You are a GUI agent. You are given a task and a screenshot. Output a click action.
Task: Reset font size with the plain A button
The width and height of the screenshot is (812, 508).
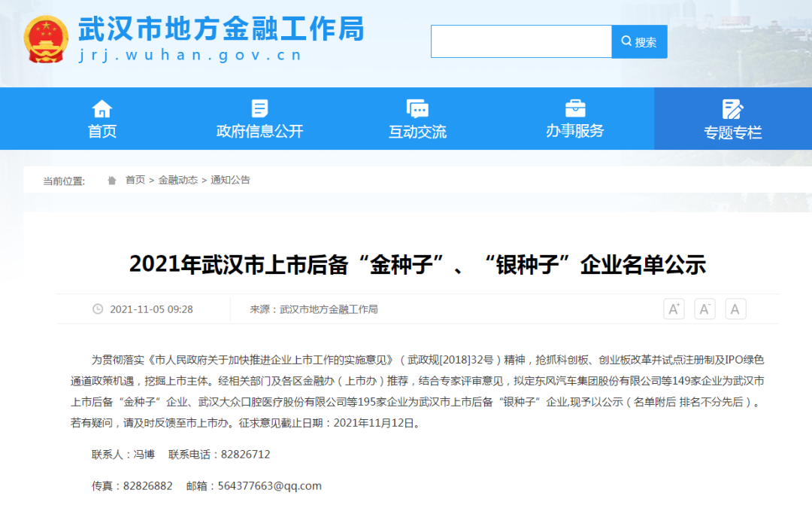tap(735, 309)
